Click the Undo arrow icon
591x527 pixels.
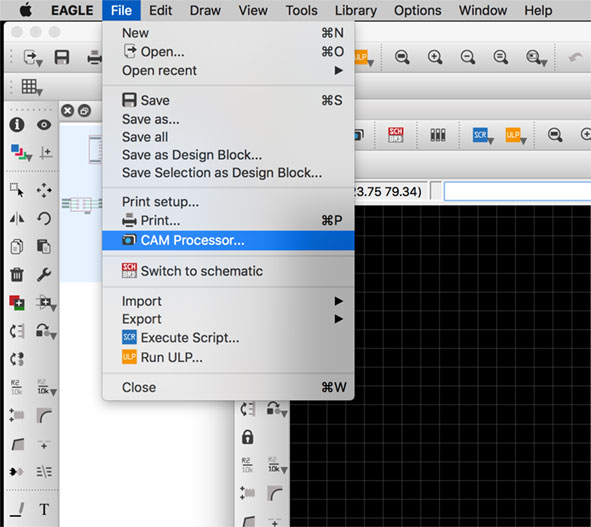[x=575, y=57]
